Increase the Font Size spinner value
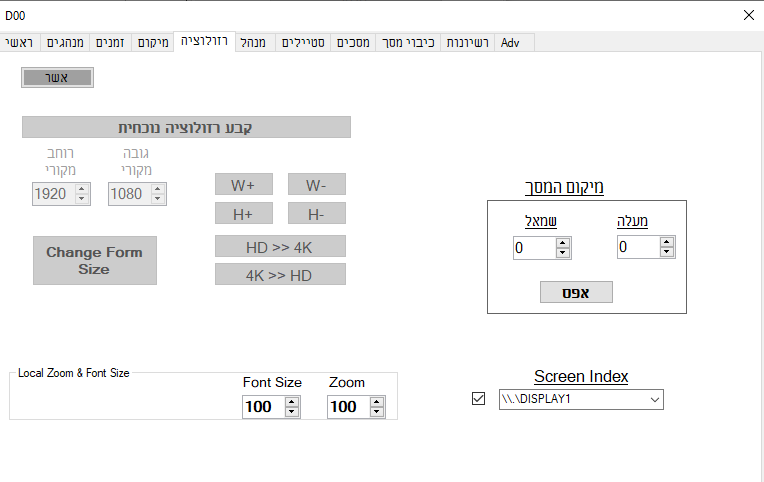This screenshot has height=482, width=764. pyautogui.click(x=292, y=402)
